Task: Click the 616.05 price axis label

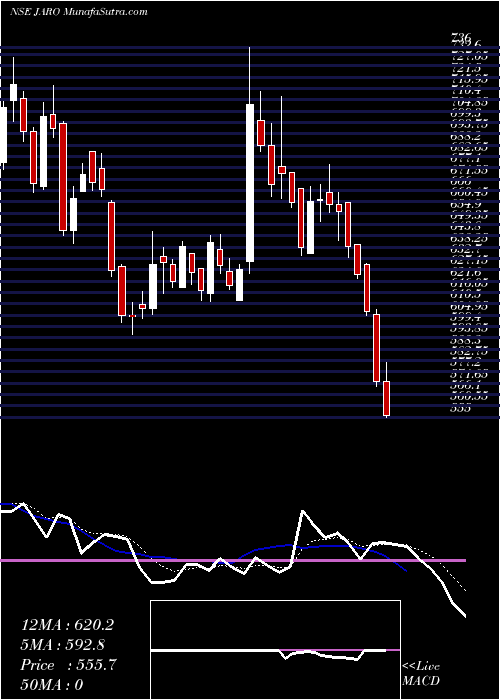Action: [x=469, y=283]
